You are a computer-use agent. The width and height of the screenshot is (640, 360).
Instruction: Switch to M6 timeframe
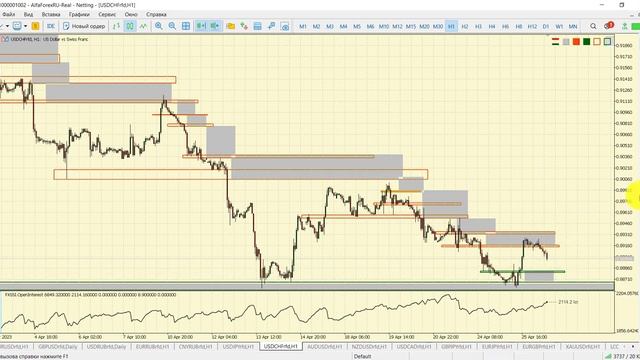tap(370, 26)
